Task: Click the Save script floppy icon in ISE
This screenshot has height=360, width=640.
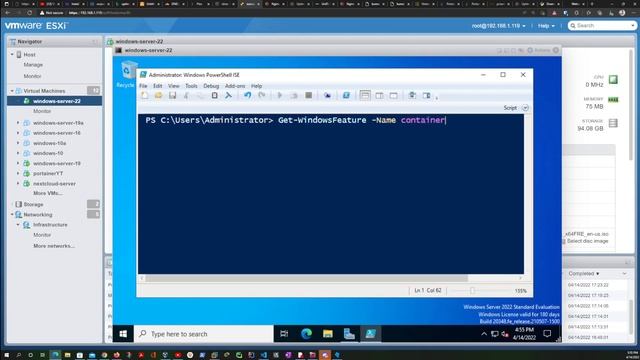Action: (173, 96)
